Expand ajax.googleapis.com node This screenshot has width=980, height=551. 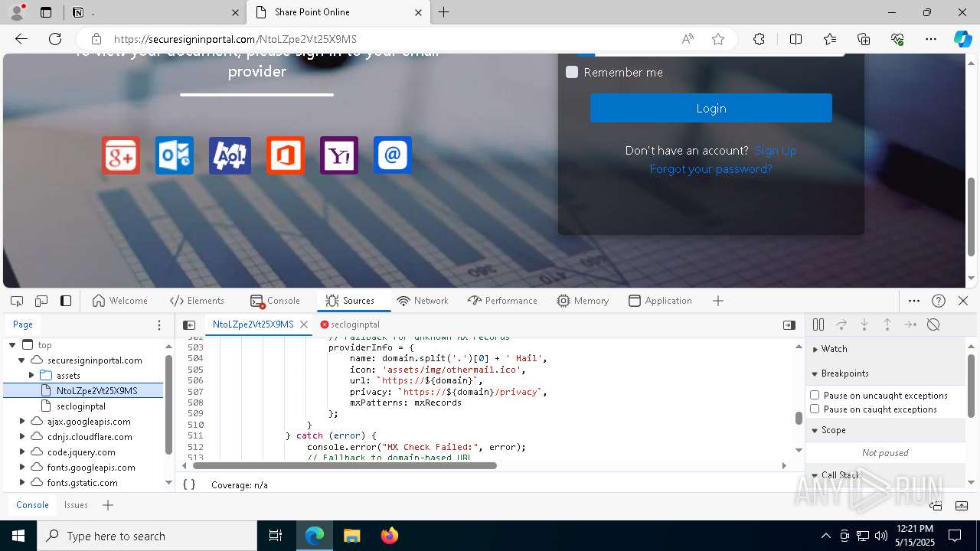click(22, 422)
